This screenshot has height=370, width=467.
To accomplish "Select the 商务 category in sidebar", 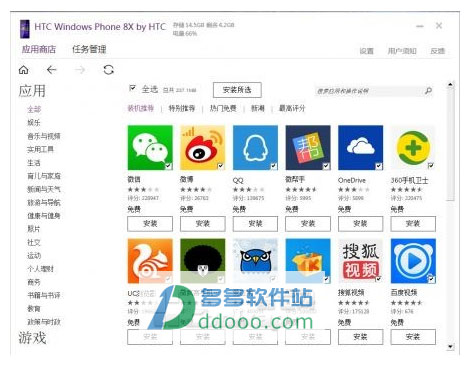I will pyautogui.click(x=34, y=282).
